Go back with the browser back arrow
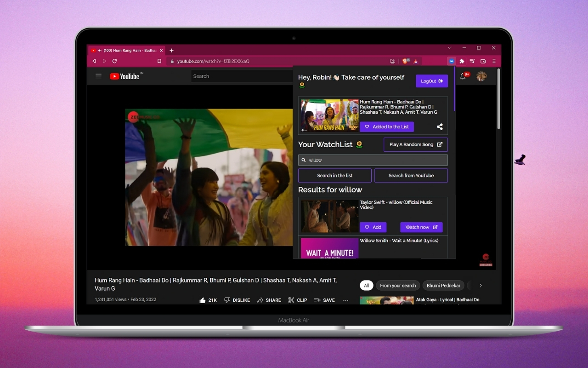The image size is (588, 368). click(x=94, y=61)
